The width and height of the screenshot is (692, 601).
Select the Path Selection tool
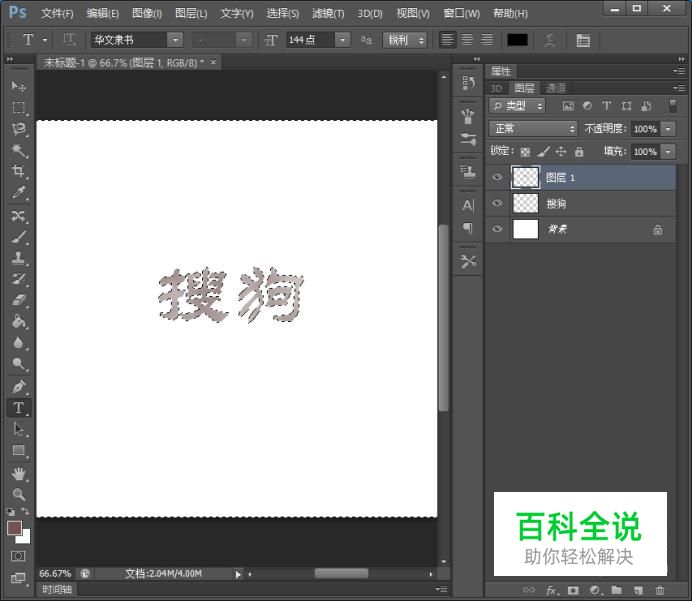coord(18,429)
